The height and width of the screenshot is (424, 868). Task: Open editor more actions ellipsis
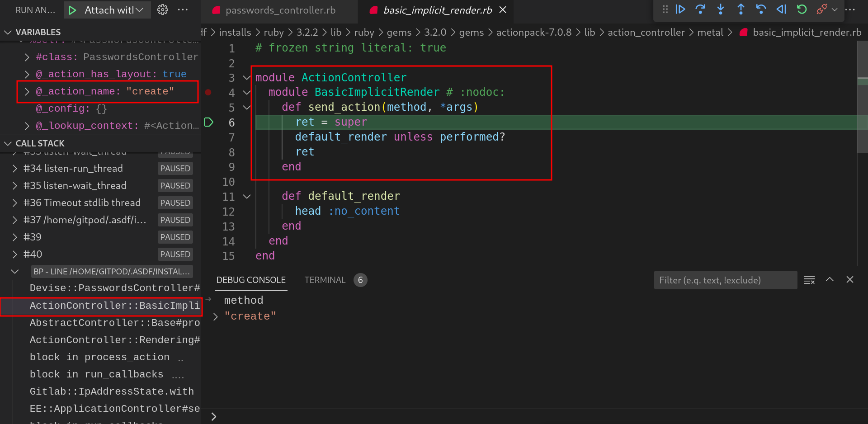click(850, 9)
